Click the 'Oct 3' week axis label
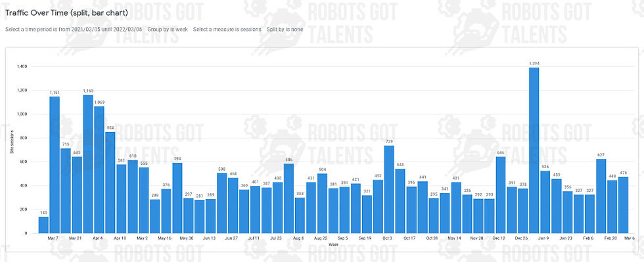Image resolution: width=644 pixels, height=262 pixels. pyautogui.click(x=387, y=238)
